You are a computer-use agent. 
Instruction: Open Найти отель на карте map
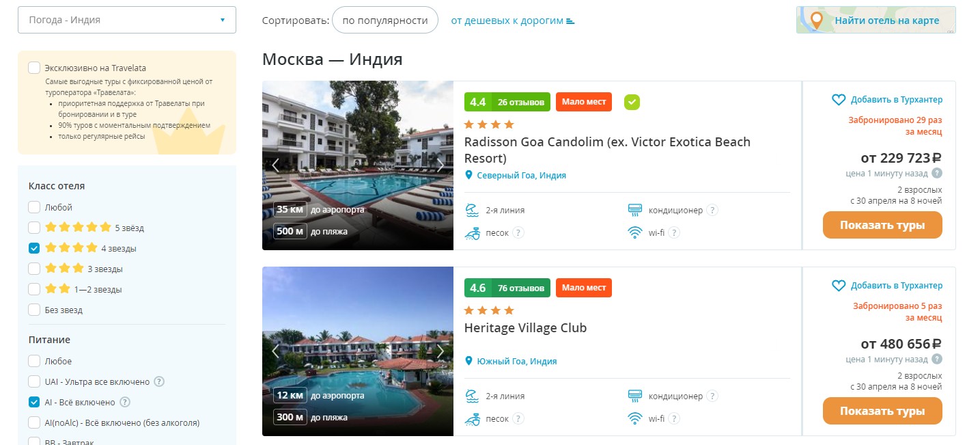pos(876,20)
